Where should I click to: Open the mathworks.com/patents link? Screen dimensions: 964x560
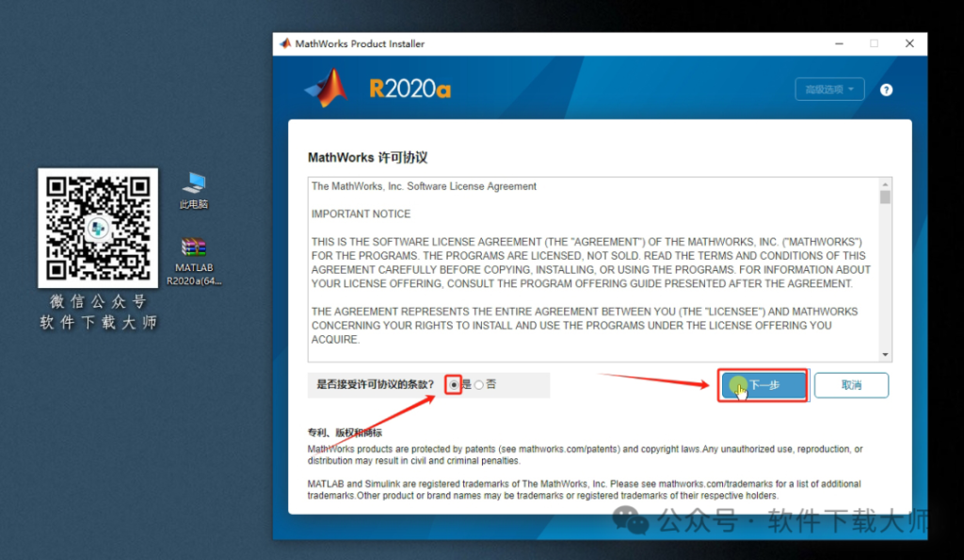coord(569,449)
